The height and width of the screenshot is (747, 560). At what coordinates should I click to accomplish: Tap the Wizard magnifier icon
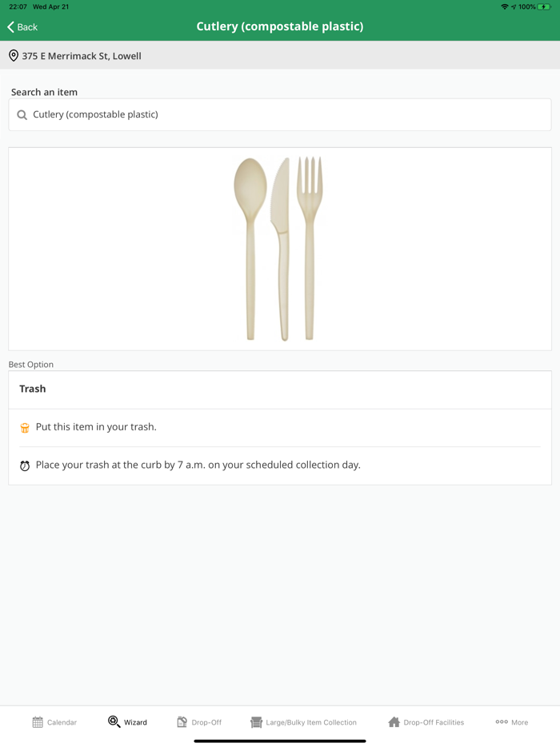coord(114,721)
